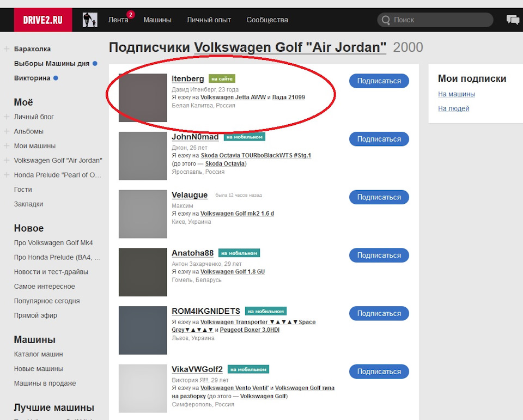Open Каталог машин sidebar link
Screen dimensions: 523x420
(38, 354)
